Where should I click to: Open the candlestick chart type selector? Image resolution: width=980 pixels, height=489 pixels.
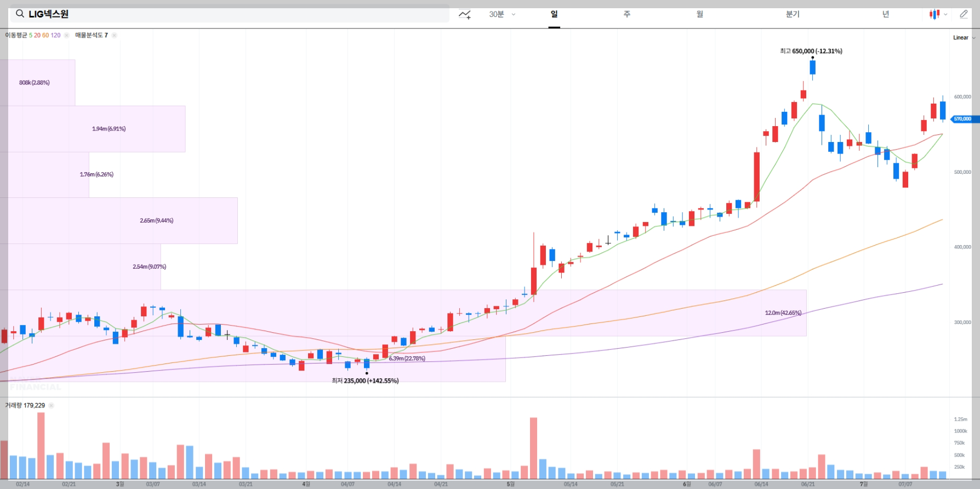click(938, 14)
